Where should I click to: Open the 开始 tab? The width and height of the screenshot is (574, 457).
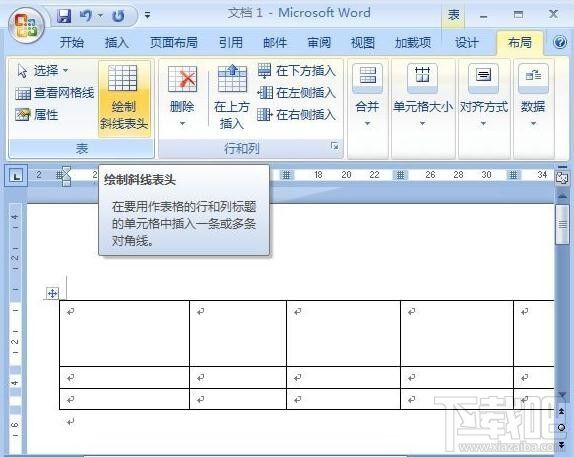pyautogui.click(x=71, y=43)
